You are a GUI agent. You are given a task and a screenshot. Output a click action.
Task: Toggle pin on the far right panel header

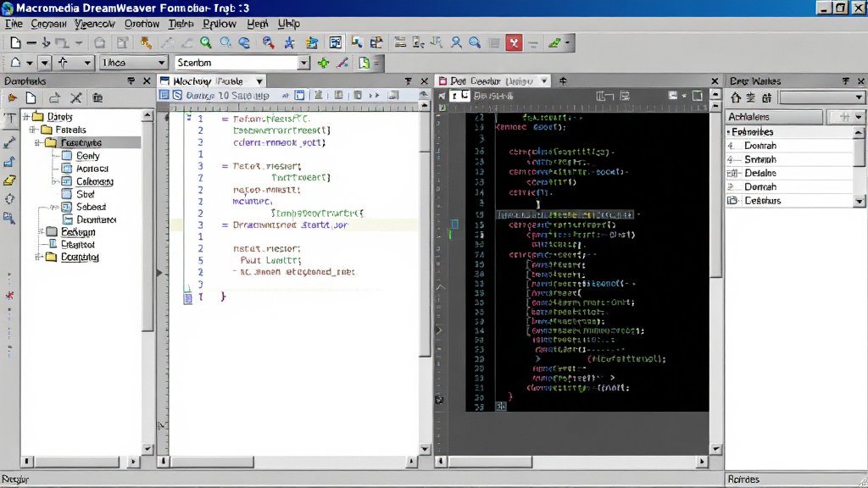tap(845, 80)
